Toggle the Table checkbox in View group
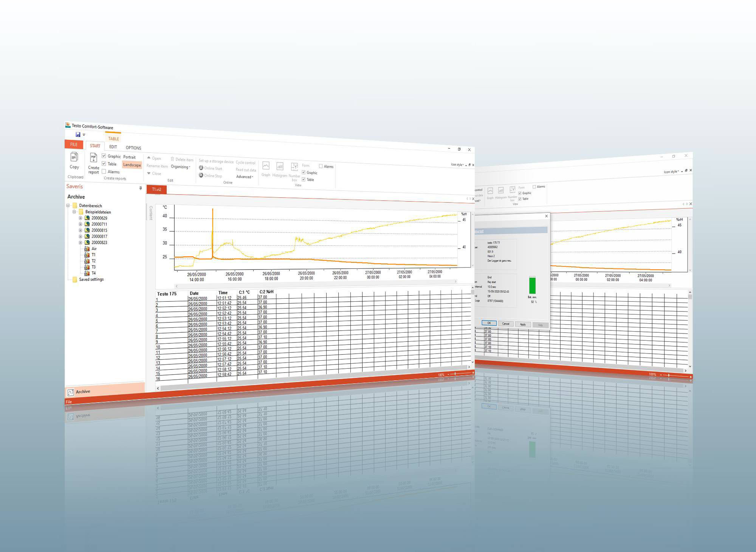 click(304, 179)
